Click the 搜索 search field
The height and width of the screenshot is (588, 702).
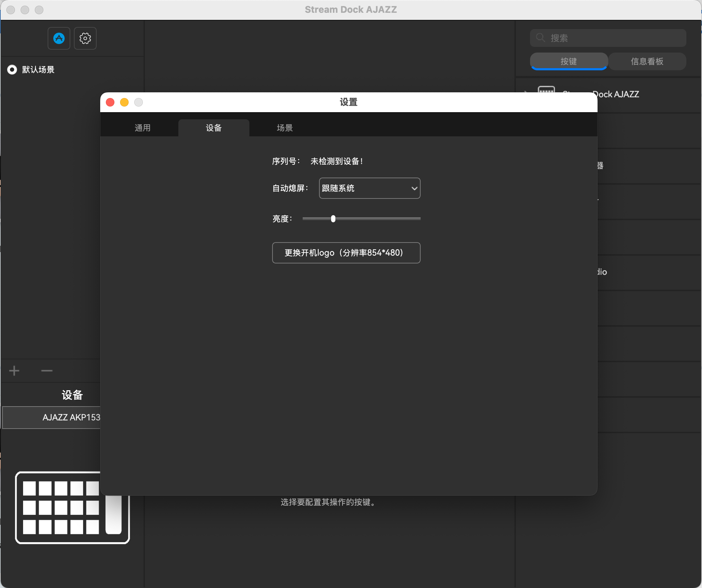point(608,38)
